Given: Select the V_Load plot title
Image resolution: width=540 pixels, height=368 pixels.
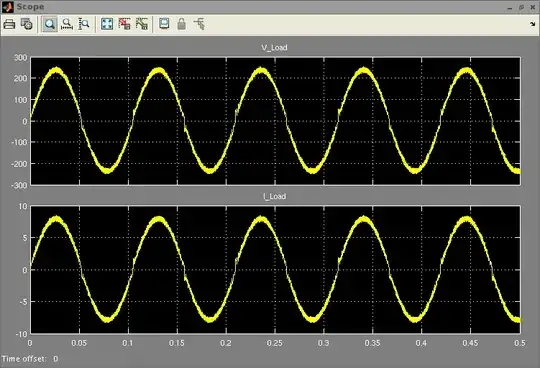Looking at the screenshot, I should coord(274,48).
